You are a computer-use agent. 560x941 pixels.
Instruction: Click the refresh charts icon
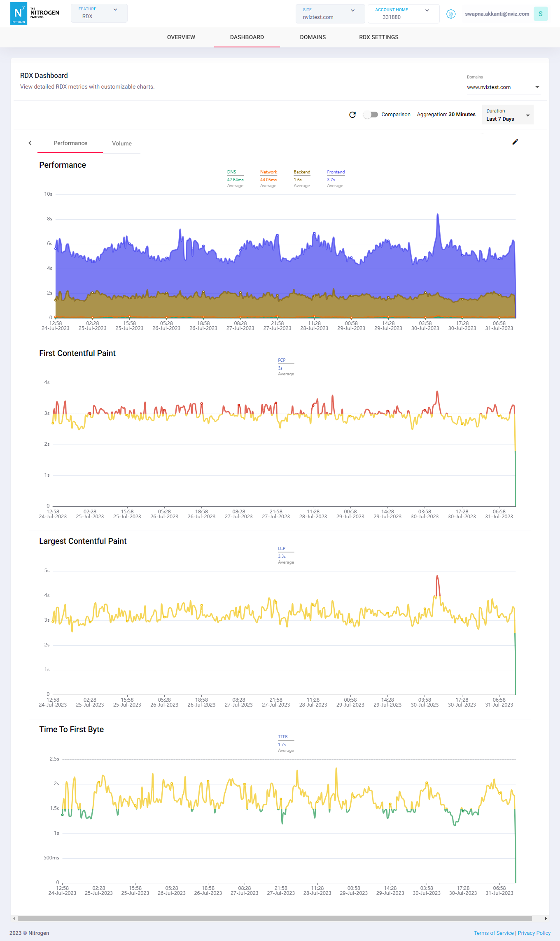(352, 115)
